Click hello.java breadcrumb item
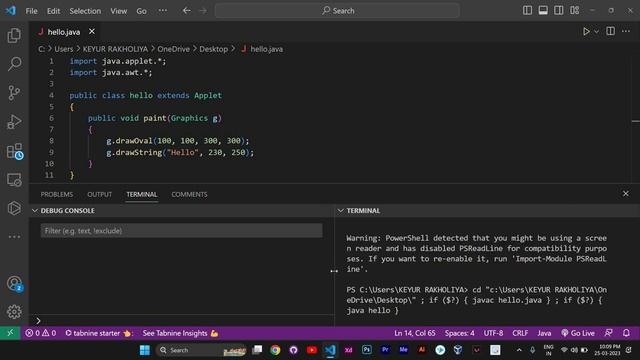This screenshot has width=640, height=360. coord(266,49)
